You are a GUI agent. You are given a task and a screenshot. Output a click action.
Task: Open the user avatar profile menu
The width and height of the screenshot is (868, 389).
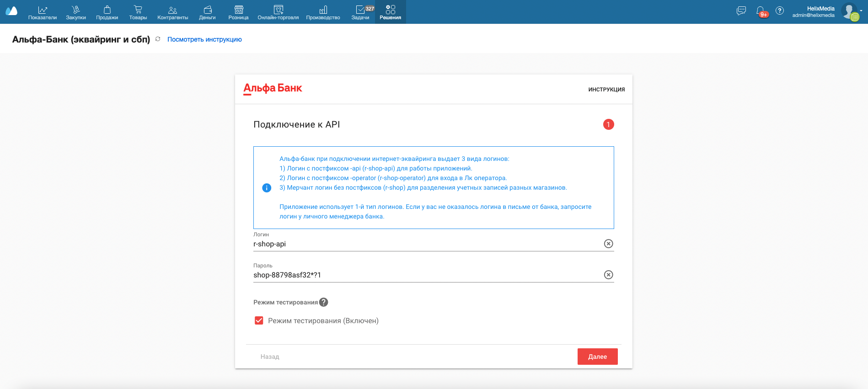point(850,11)
